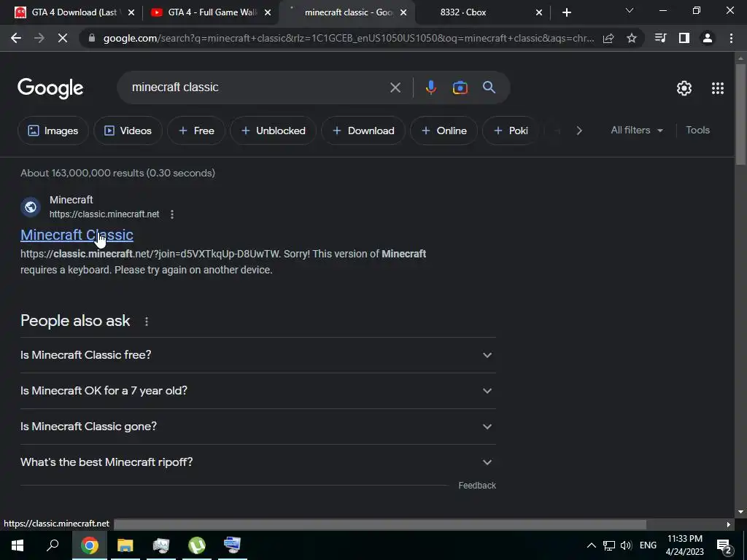This screenshot has height=560, width=747.
Task: Clear the search box with the X
Action: click(395, 87)
